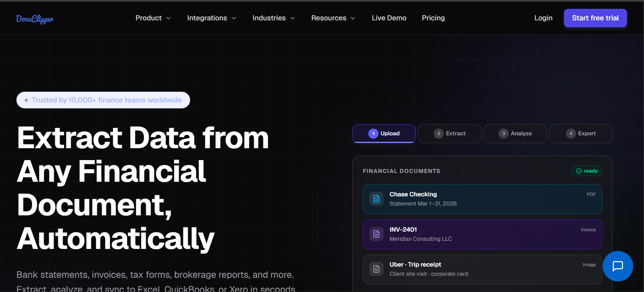The image size is (644, 292).
Task: Switch to the Upload tab label
Action: pyautogui.click(x=390, y=134)
